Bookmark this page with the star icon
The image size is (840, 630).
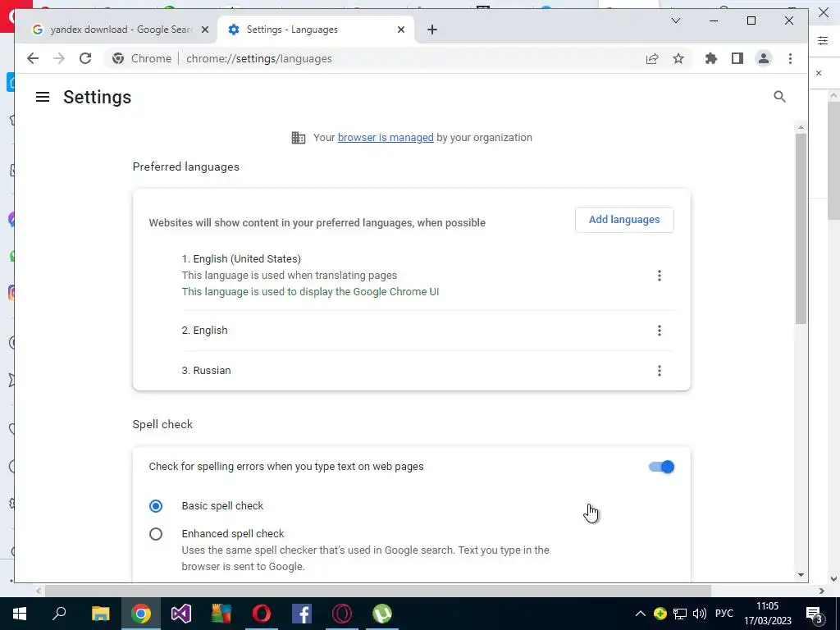coord(678,59)
